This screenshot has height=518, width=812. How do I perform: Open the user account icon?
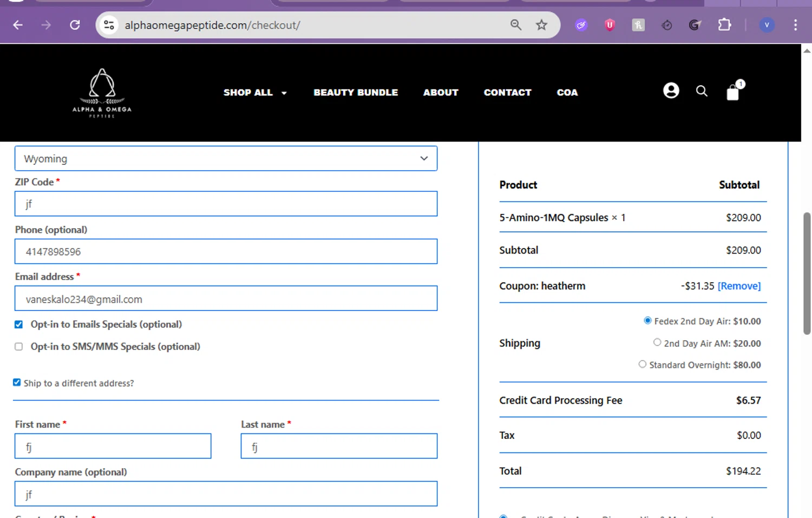(x=671, y=90)
